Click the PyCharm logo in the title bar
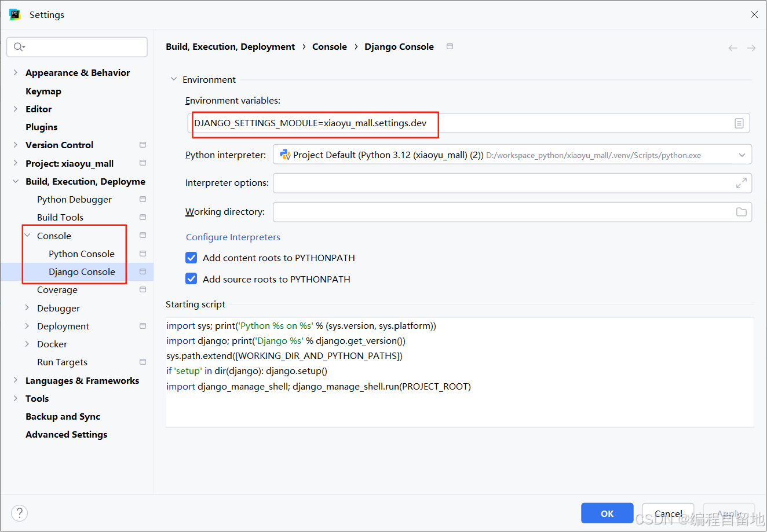 pyautogui.click(x=15, y=14)
